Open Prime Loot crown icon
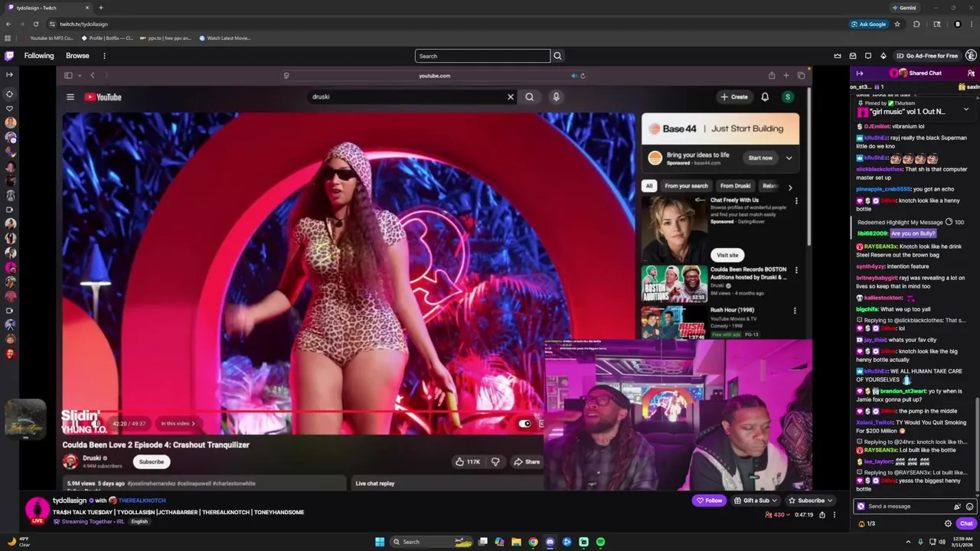980x551 pixels. point(838,56)
